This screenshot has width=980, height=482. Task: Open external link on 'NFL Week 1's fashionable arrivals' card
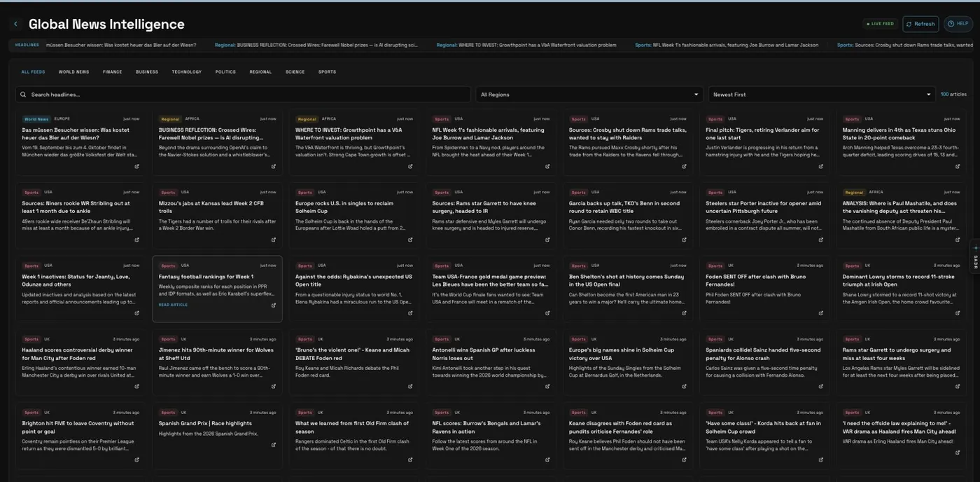[x=547, y=167]
